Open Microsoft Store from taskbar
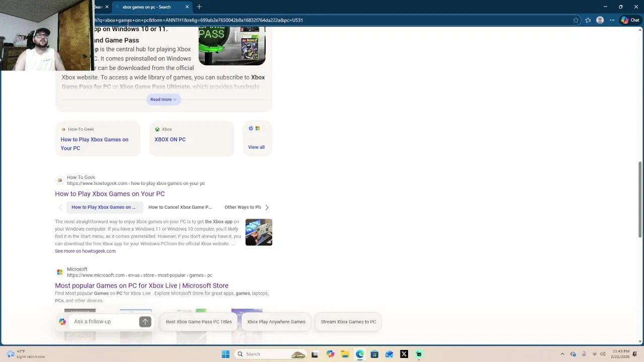 pos(374,354)
